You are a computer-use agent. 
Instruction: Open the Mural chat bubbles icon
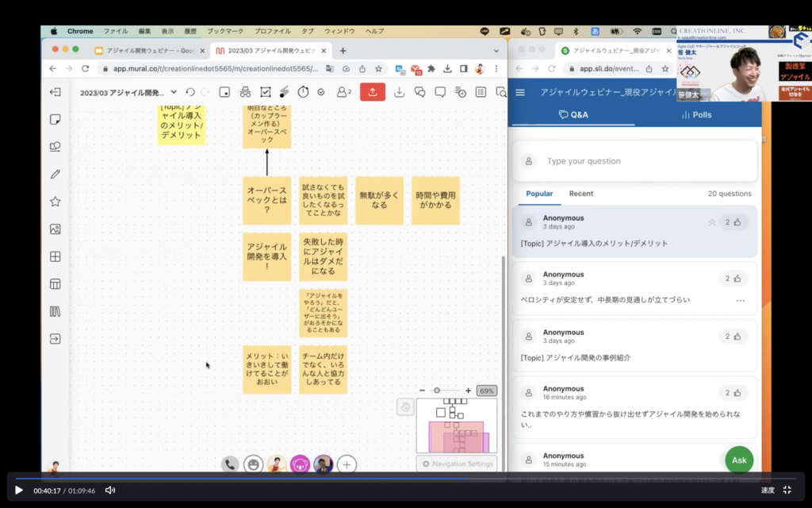pyautogui.click(x=420, y=92)
